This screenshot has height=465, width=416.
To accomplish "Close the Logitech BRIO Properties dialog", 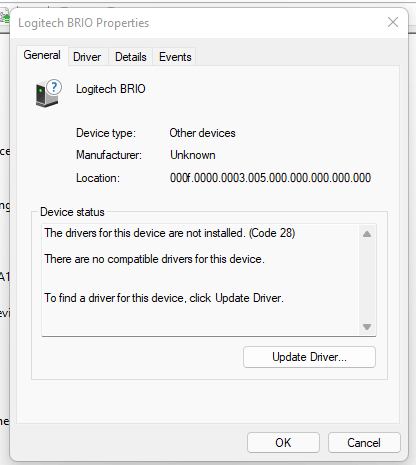I will pos(393,22).
